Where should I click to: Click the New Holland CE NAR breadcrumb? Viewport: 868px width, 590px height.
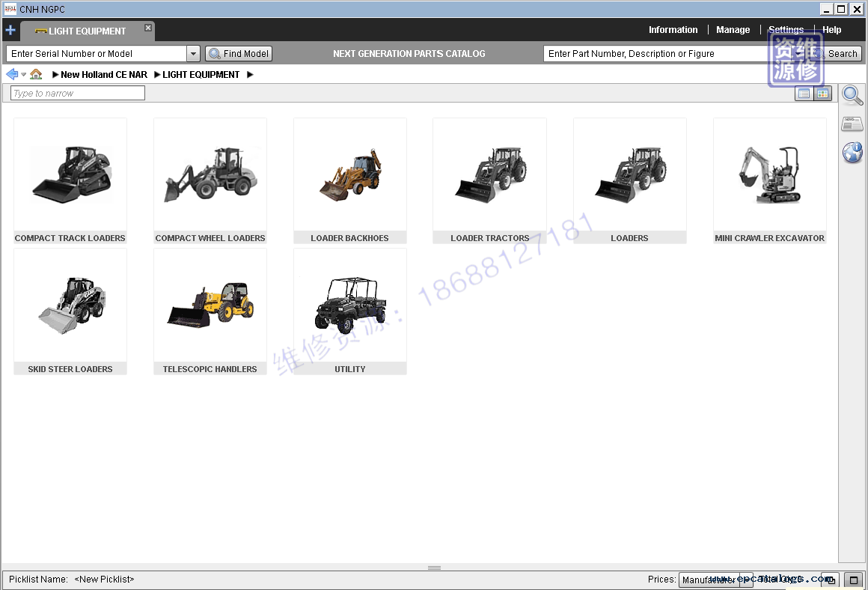tap(104, 75)
